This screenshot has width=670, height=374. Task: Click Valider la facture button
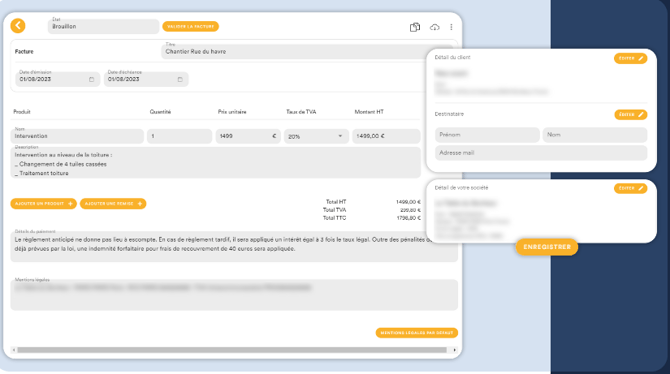(x=191, y=27)
